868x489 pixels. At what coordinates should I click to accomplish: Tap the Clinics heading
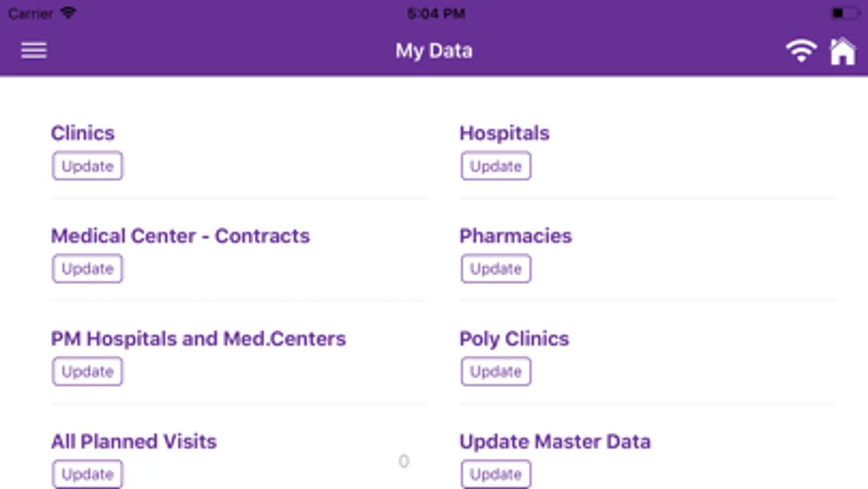83,133
